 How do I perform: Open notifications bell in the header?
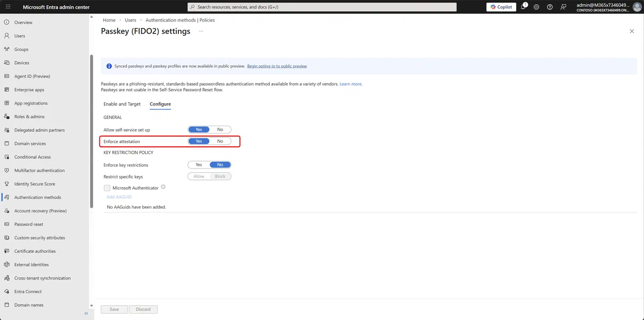point(523,7)
